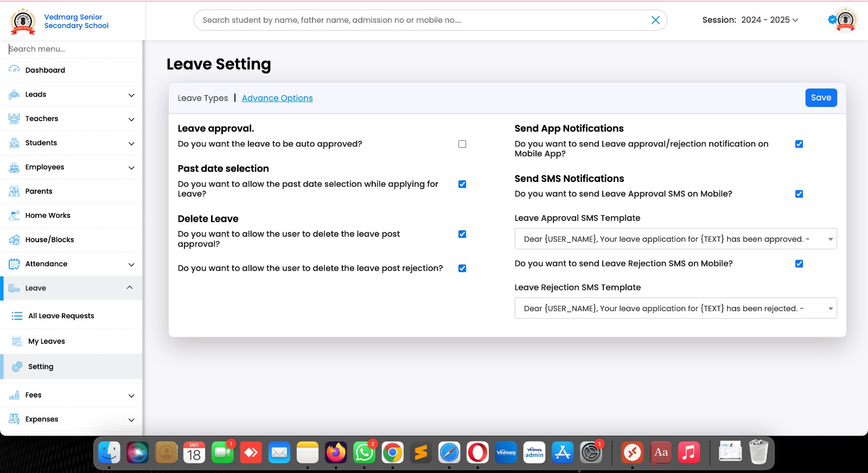Image resolution: width=868 pixels, height=473 pixels.
Task: Click the Attendance calendar icon
Action: 14,264
